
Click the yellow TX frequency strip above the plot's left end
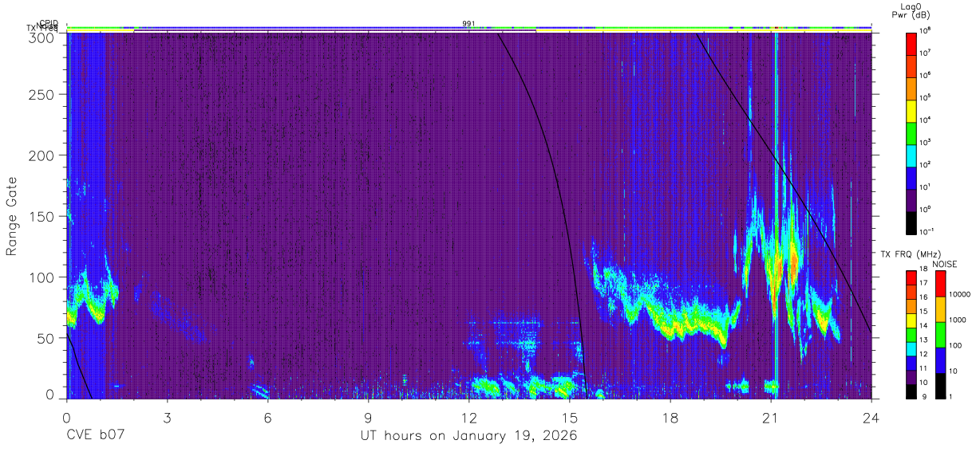(100, 30)
